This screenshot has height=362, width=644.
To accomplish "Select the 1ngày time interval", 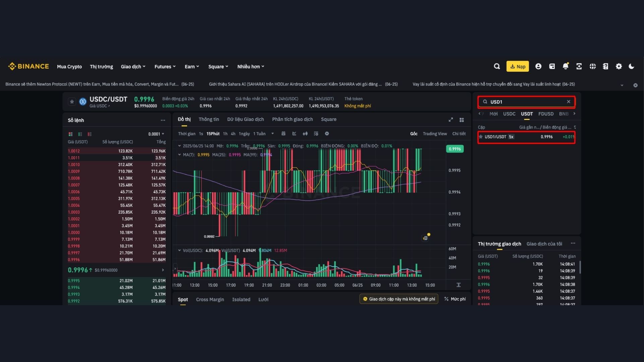I will click(244, 134).
